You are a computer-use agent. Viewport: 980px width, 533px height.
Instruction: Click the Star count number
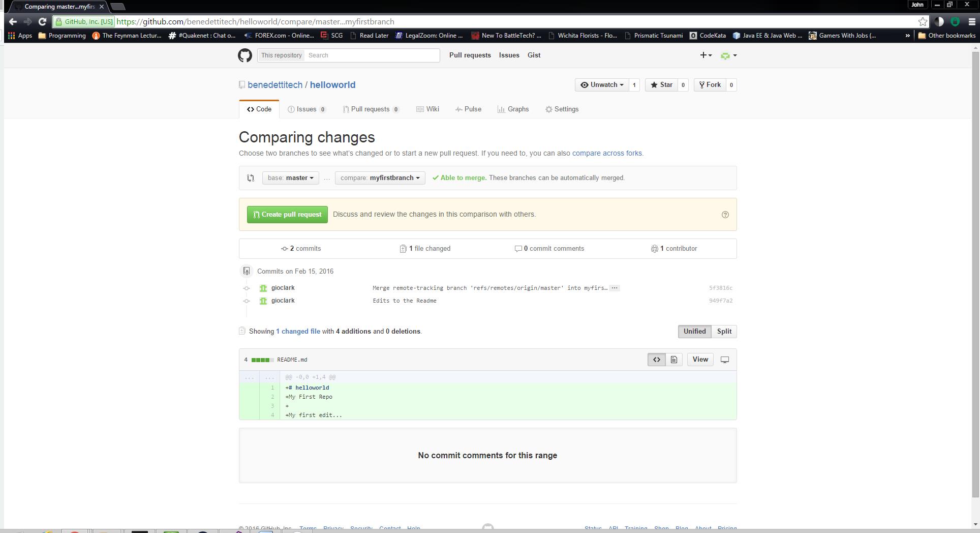coord(683,85)
